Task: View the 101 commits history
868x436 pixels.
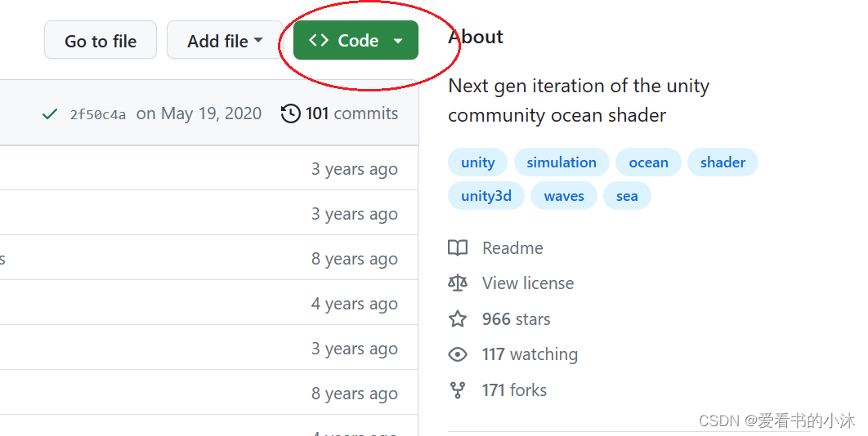Action: tap(351, 113)
